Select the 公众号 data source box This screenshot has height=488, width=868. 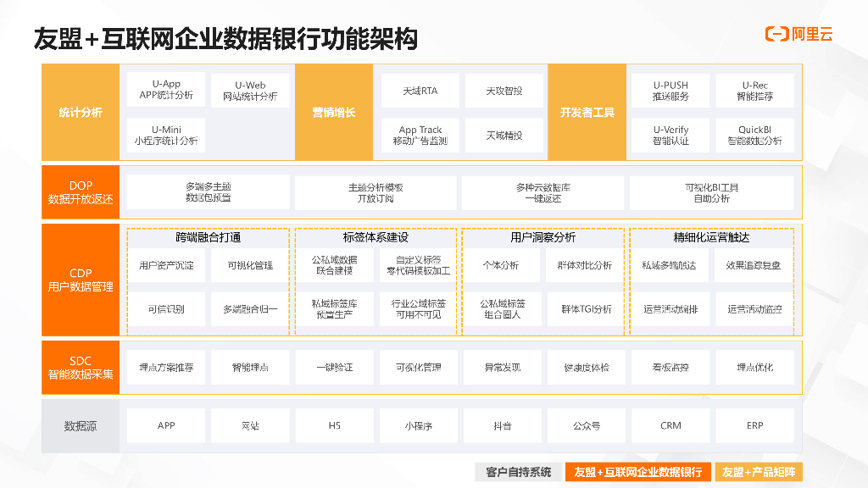pyautogui.click(x=587, y=425)
